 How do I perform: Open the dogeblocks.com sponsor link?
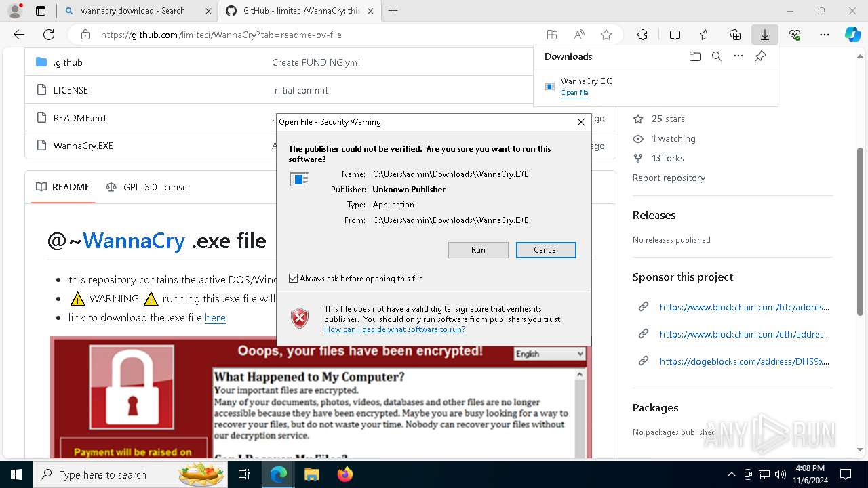pyautogui.click(x=744, y=361)
